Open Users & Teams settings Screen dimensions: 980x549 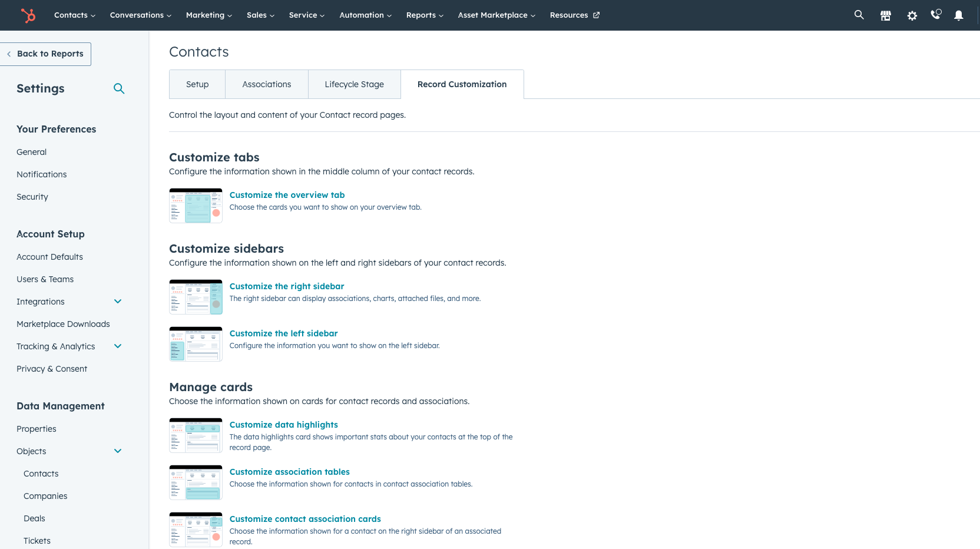tap(45, 279)
